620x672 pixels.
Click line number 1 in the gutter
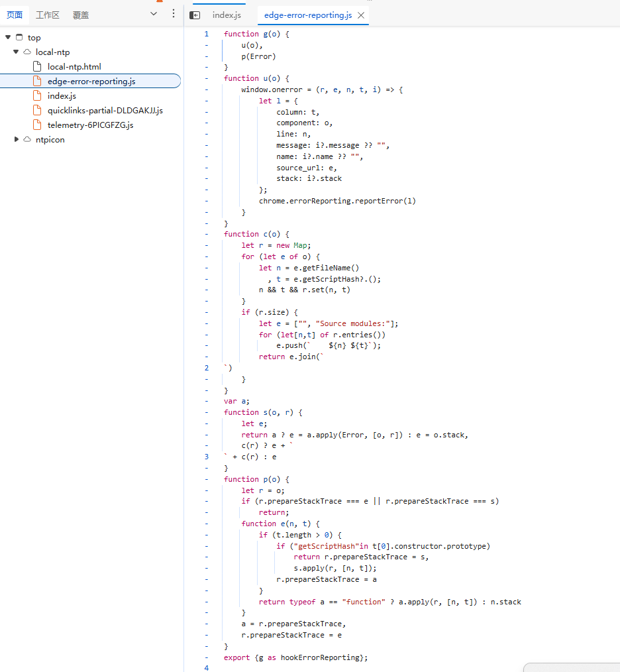click(207, 34)
